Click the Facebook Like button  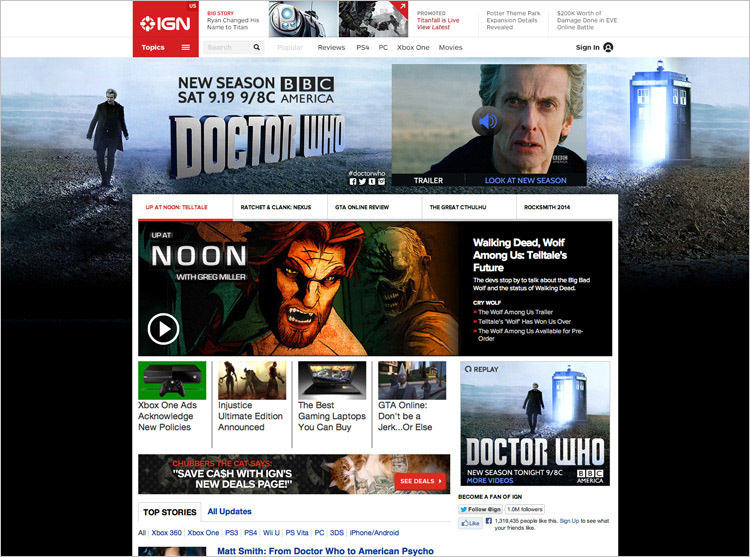[x=470, y=523]
